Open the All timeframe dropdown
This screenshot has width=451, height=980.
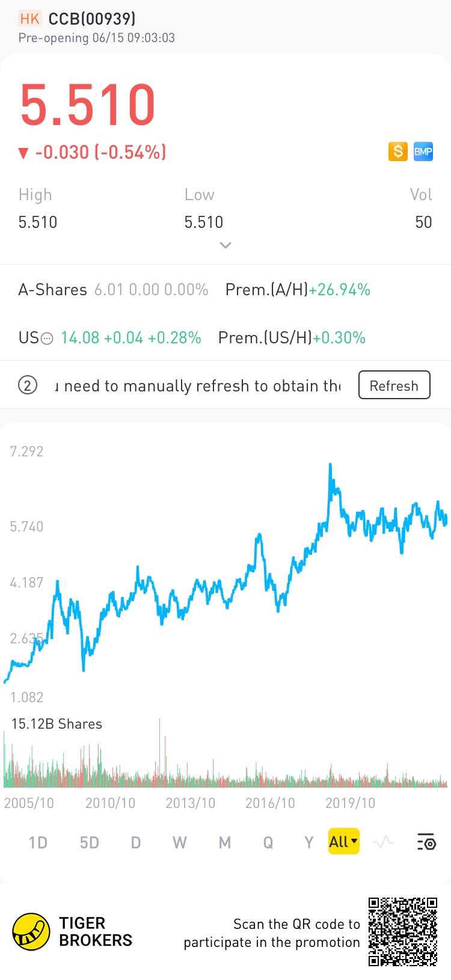[343, 842]
